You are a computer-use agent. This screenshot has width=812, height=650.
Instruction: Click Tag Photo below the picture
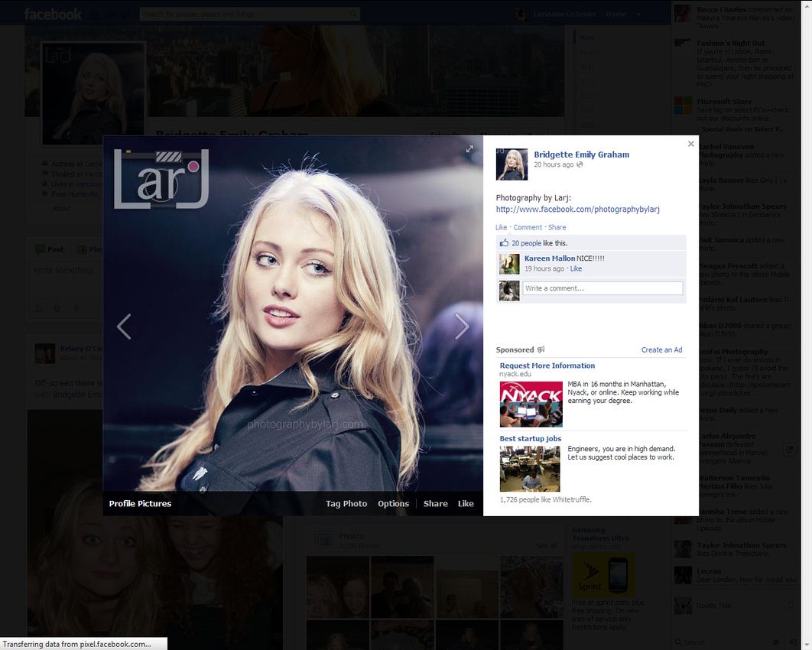pyautogui.click(x=346, y=503)
